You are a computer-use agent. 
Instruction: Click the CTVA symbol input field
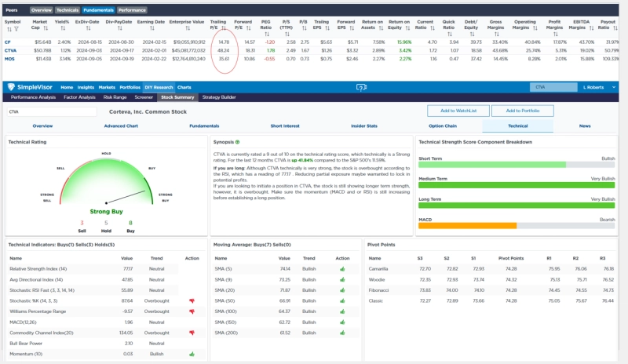coord(47,111)
